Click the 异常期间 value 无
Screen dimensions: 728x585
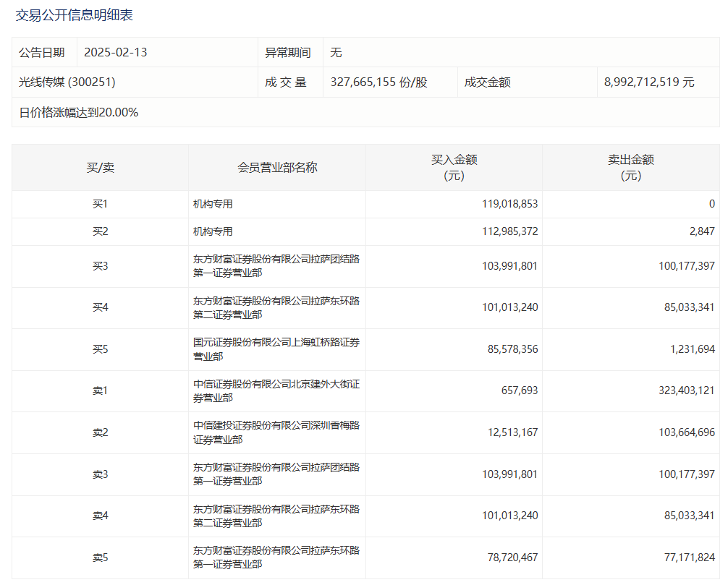336,53
